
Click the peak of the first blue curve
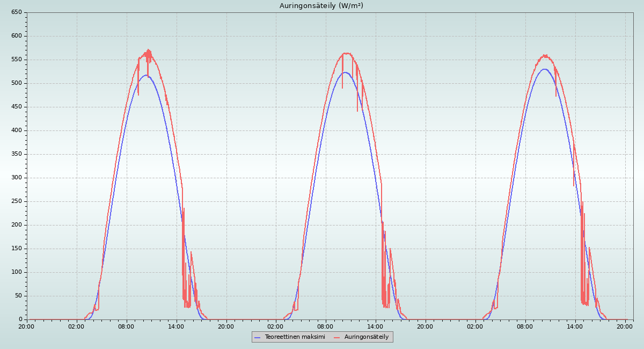(x=145, y=75)
